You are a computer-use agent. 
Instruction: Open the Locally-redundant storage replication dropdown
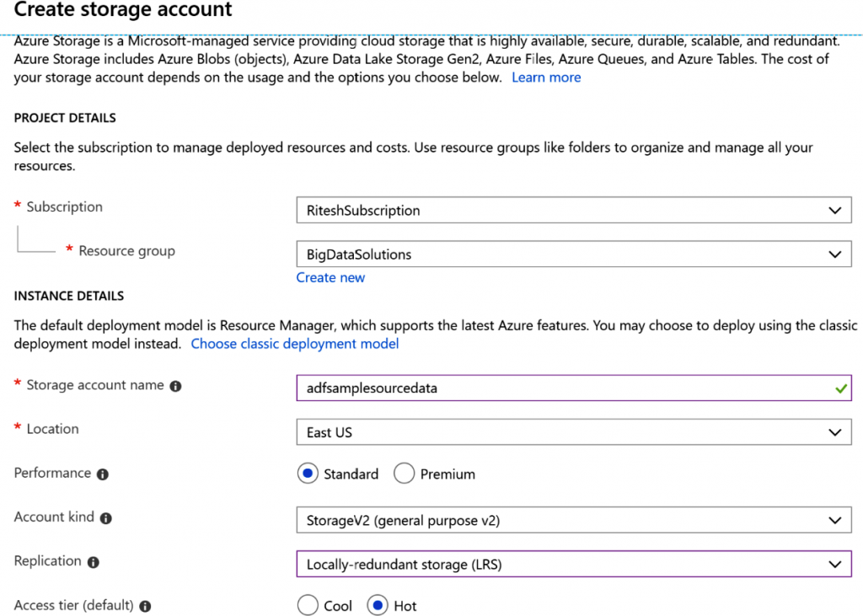click(x=573, y=565)
